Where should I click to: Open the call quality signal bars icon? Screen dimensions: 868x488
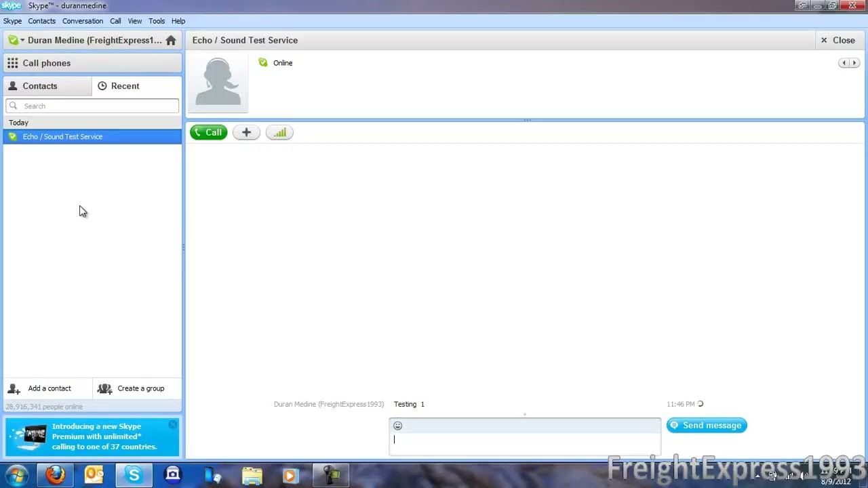click(x=279, y=133)
